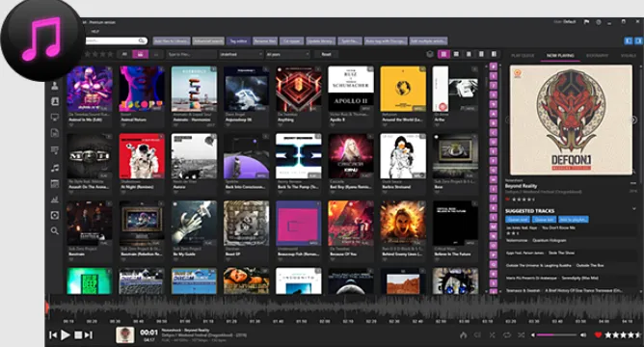Skip to the next track
Image resolution: width=644 pixels, height=347 pixels.
click(x=89, y=335)
